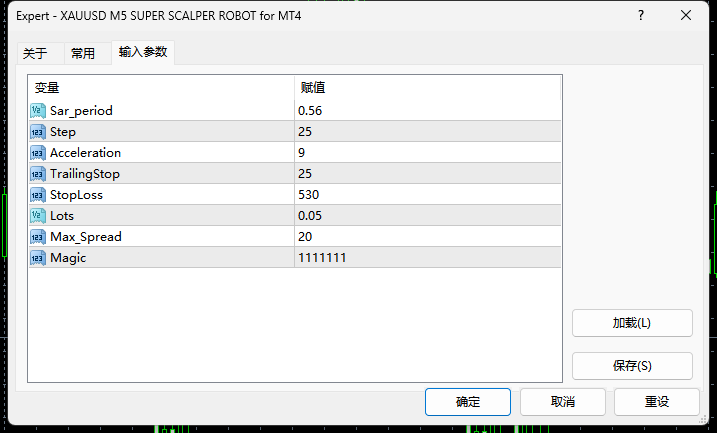Click the 变量 column header
This screenshot has width=717, height=433.
pyautogui.click(x=161, y=88)
